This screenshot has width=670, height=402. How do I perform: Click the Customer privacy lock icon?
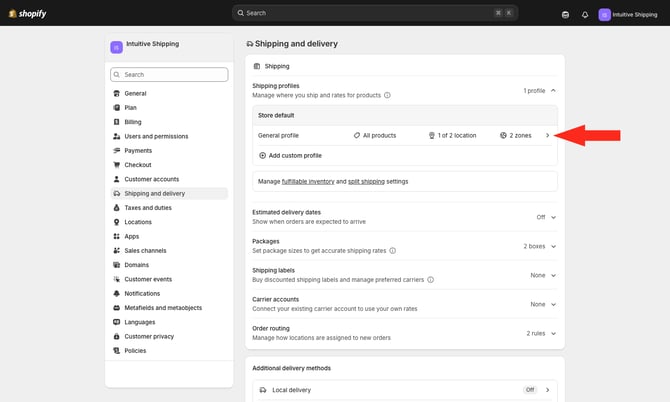pos(116,337)
